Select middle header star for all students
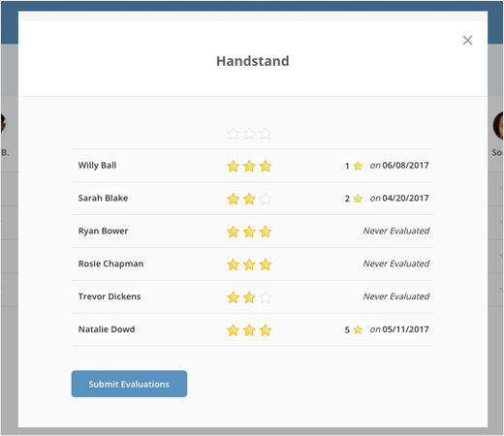Image resolution: width=504 pixels, height=436 pixels. [249, 134]
